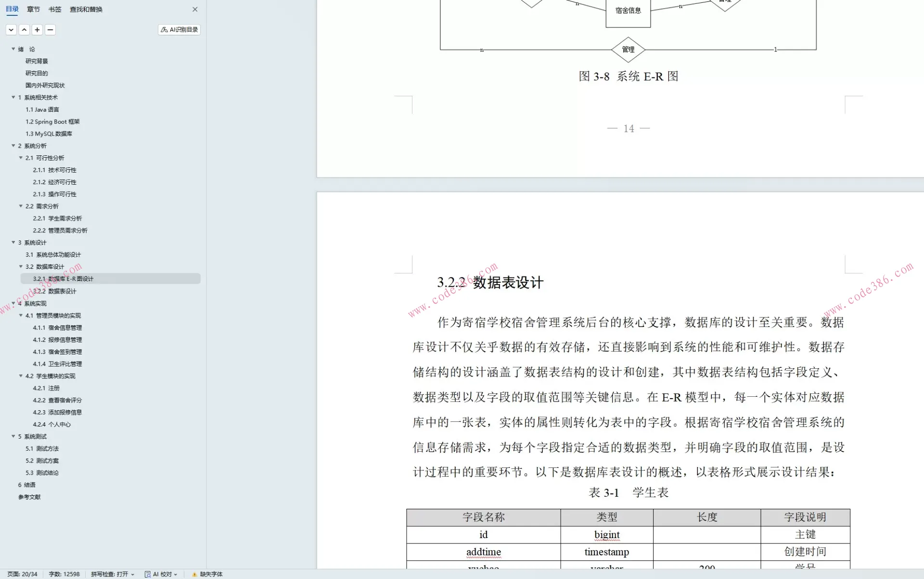Screen dimensions: 924x579
Task: Open the 查找和替换 tab
Action: pos(86,9)
